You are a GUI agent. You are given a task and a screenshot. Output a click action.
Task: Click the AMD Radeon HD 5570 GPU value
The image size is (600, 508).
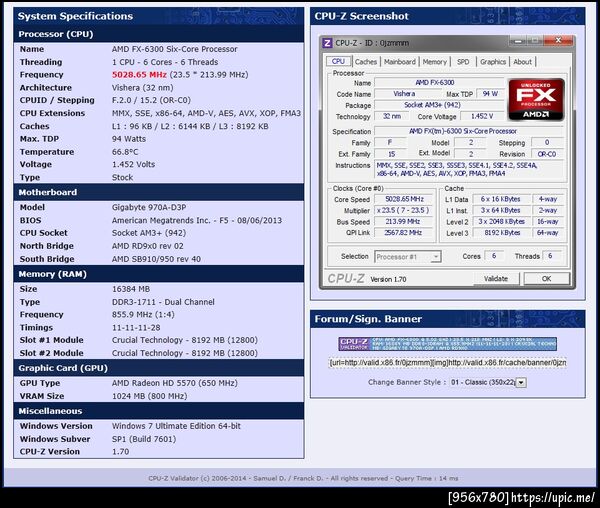point(174,383)
